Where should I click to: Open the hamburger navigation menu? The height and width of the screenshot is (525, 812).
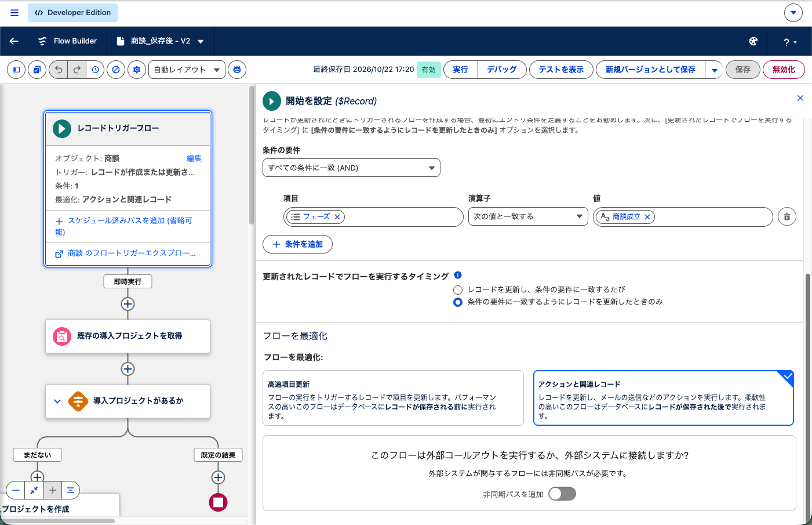coord(14,13)
